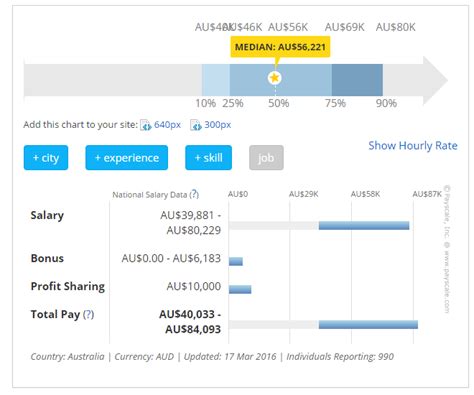Click the Bonus range bar
Screen dimensions: 474x395
236,261
